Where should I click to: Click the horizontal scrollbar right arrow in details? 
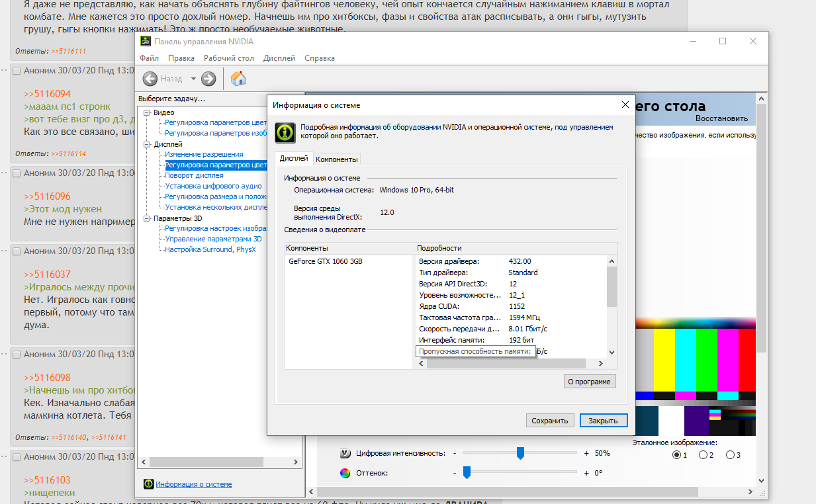coord(601,364)
